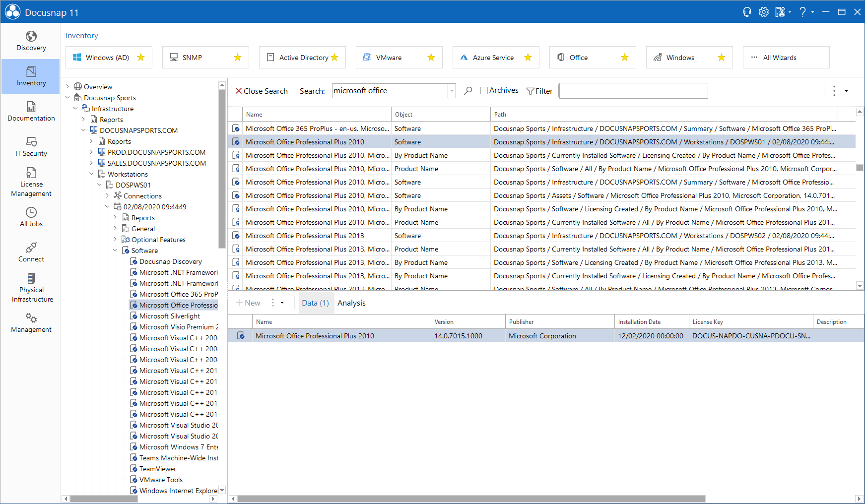This screenshot has height=504, width=865.
Task: Unfavorite the VMware wizard star
Action: click(x=431, y=58)
